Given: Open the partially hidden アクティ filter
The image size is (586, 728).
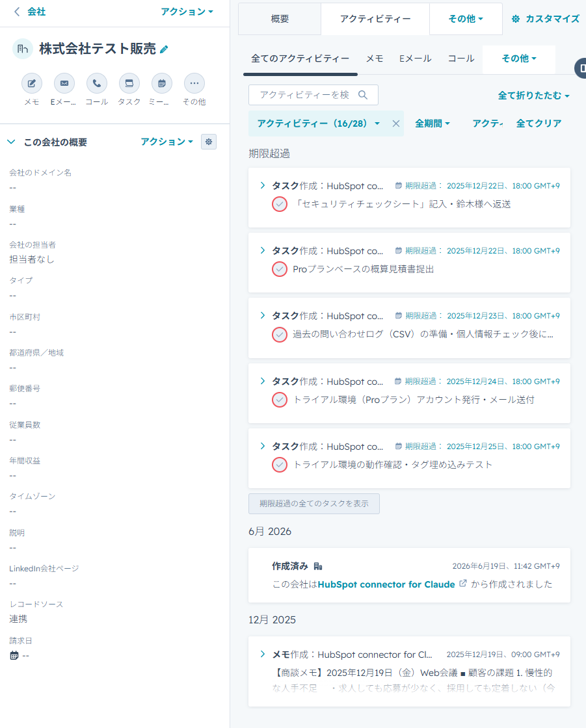Looking at the screenshot, I should [488, 123].
